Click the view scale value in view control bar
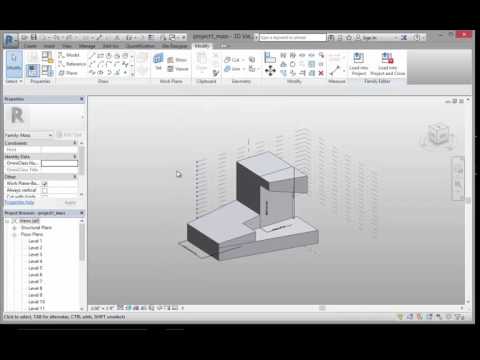The width and height of the screenshot is (480, 360). pyautogui.click(x=102, y=308)
